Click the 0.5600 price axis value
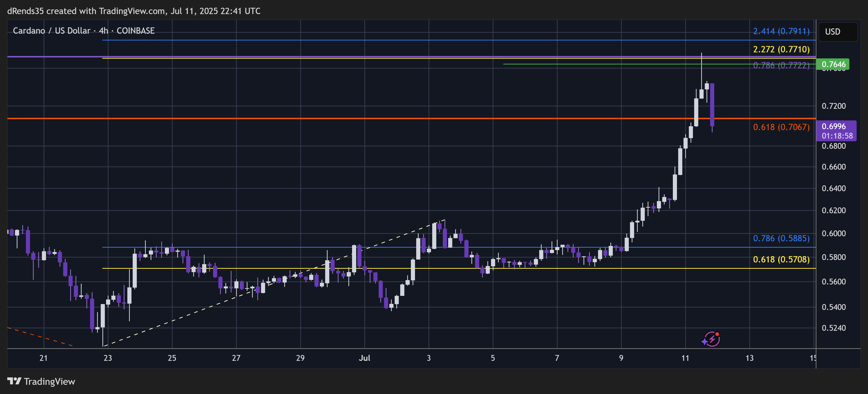This screenshot has height=394, width=868. (834, 282)
